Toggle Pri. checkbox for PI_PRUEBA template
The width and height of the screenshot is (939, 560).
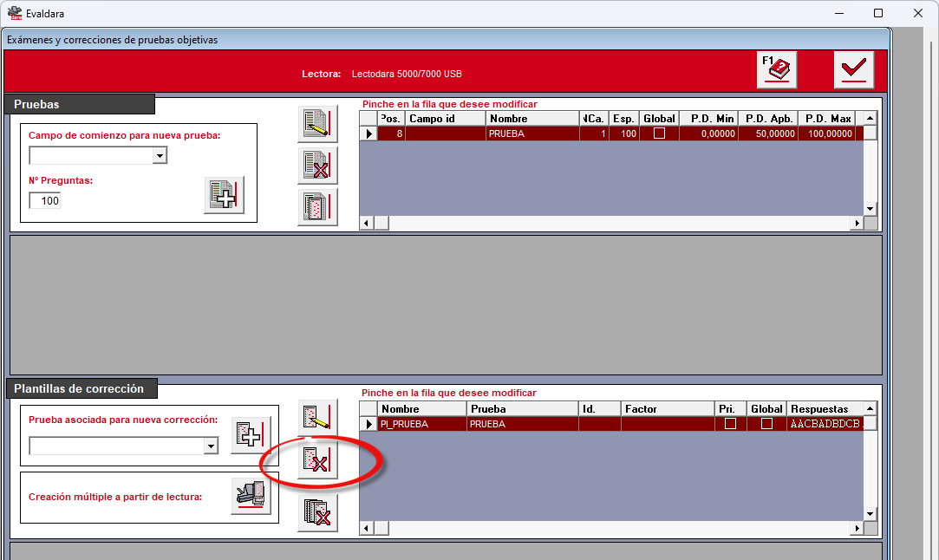point(730,423)
